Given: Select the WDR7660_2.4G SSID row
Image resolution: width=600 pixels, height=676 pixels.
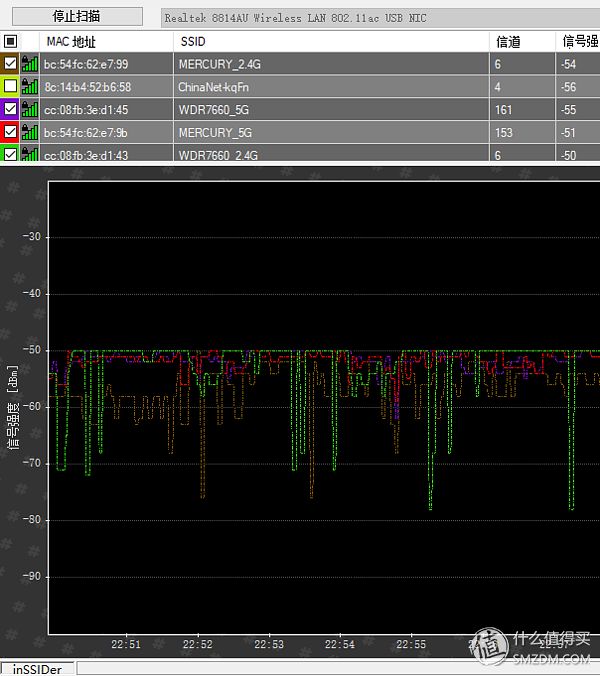Looking at the screenshot, I should (x=300, y=153).
